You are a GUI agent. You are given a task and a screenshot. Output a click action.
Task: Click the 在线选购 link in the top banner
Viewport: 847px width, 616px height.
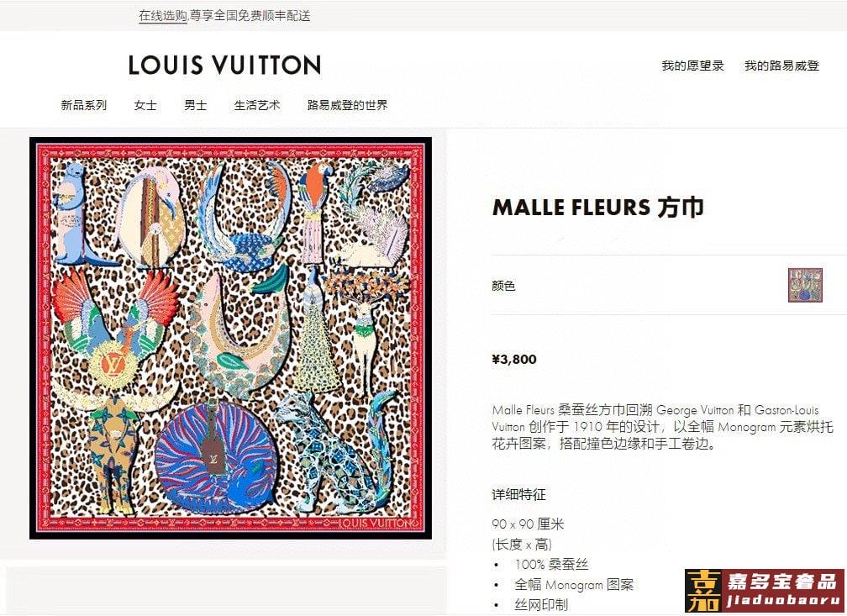tap(163, 16)
